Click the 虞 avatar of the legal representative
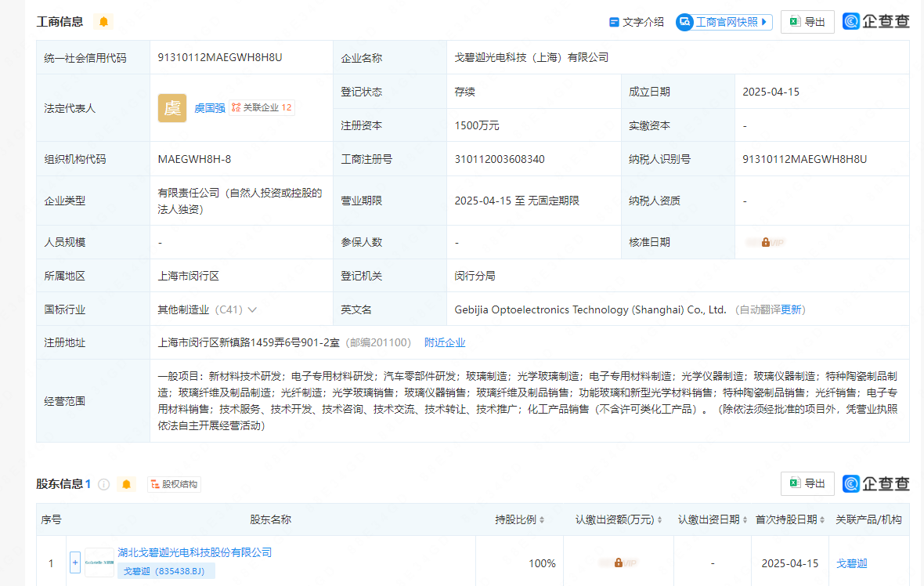Screen dimensions: 924x586 171,108
